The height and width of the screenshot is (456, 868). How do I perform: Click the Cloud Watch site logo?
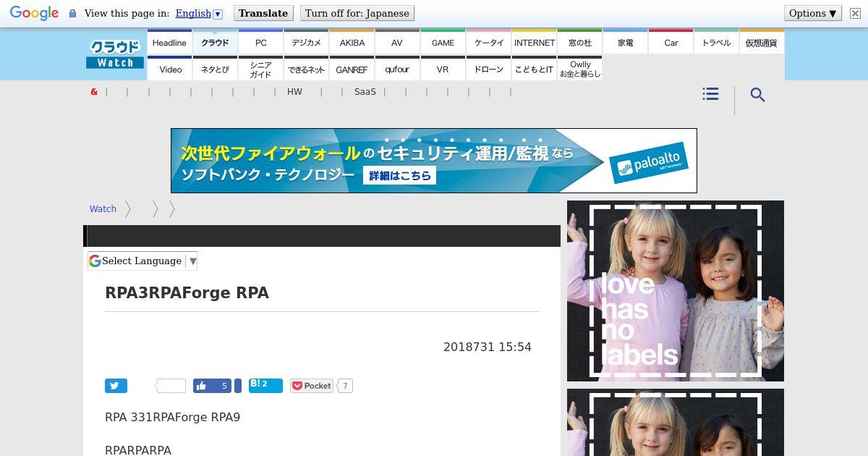coord(115,54)
